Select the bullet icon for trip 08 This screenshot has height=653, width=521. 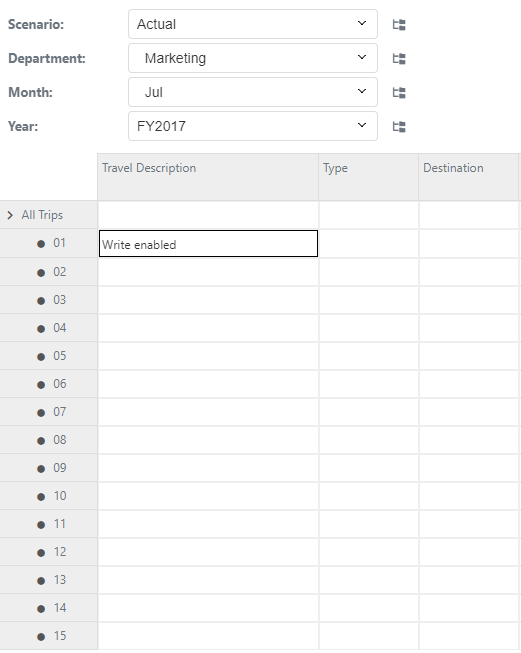[x=41, y=441]
